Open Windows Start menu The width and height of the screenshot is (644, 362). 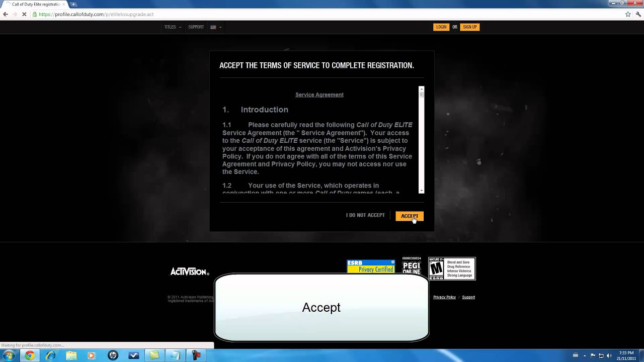[x=9, y=355]
